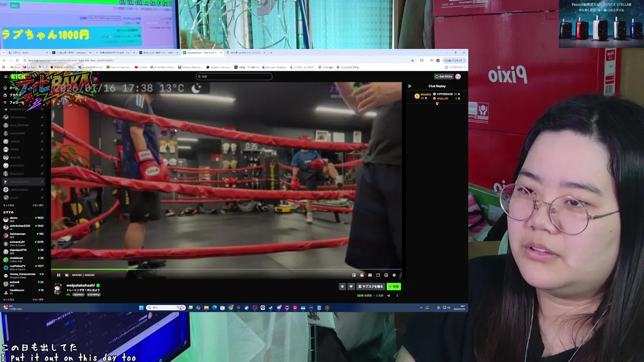Open weipatakahashi channel avatar

pos(58,289)
